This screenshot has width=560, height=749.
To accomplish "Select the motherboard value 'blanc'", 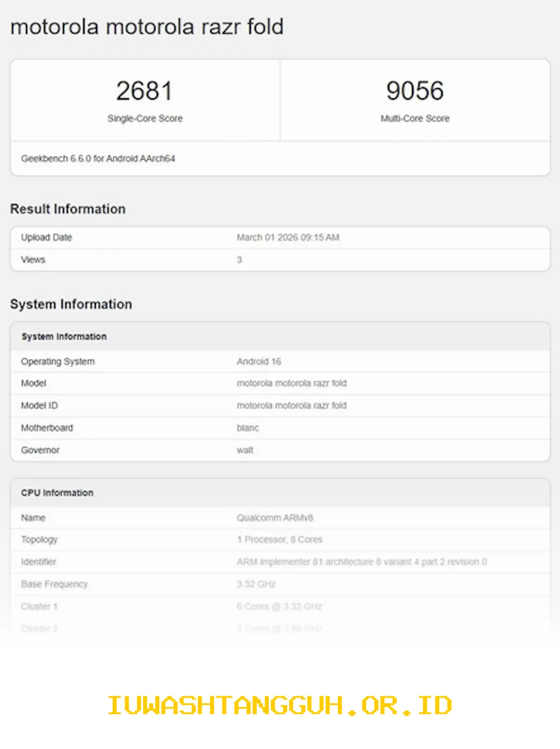I will (248, 428).
